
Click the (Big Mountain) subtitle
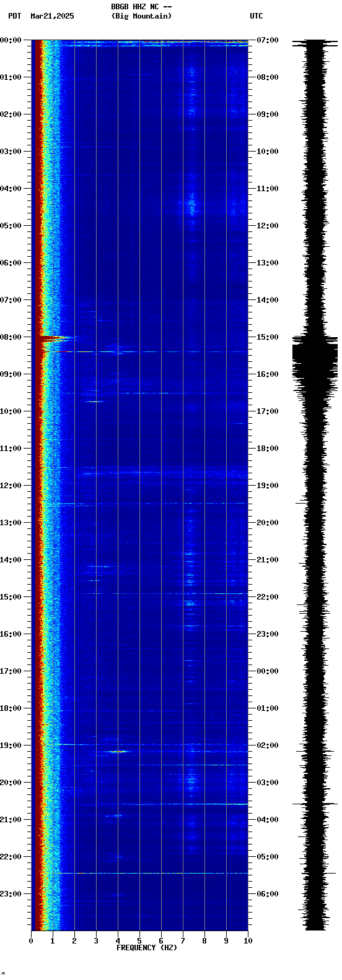pyautogui.click(x=141, y=16)
